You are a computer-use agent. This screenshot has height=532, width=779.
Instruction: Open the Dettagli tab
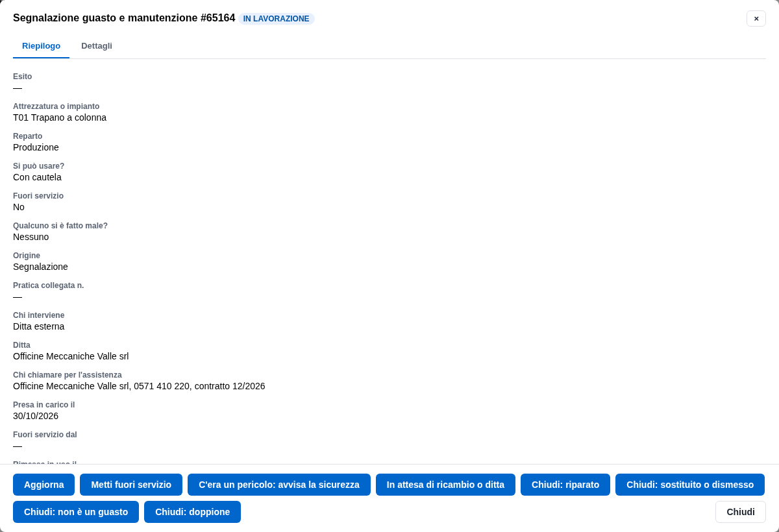(x=97, y=45)
